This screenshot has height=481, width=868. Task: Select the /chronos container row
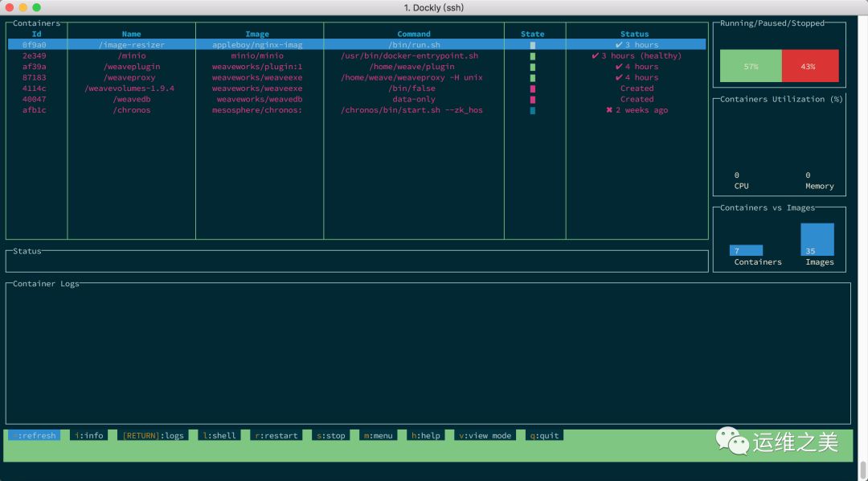click(x=357, y=110)
